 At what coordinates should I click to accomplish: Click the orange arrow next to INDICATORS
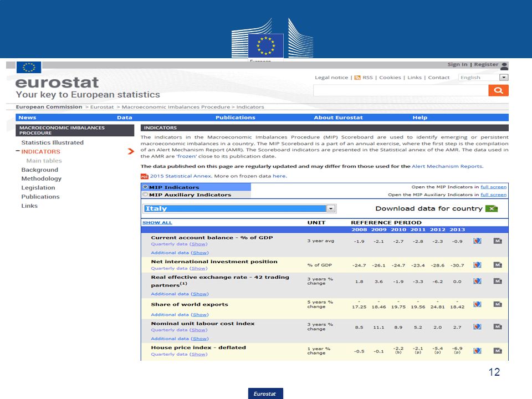pos(131,151)
